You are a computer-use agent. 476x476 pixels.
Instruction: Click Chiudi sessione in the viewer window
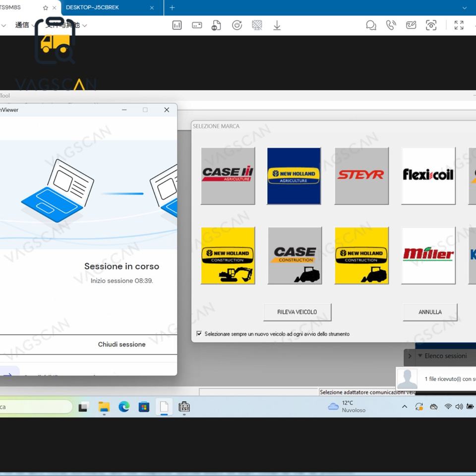click(121, 344)
